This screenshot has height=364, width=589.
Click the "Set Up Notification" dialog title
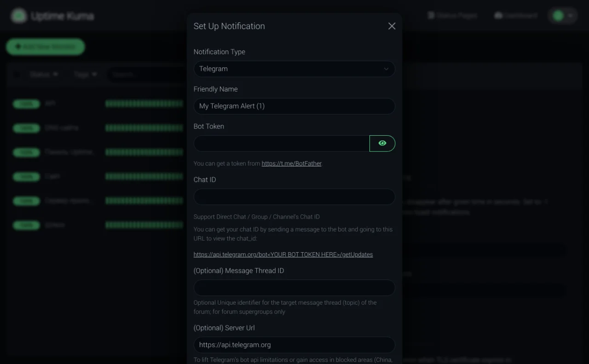(229, 26)
